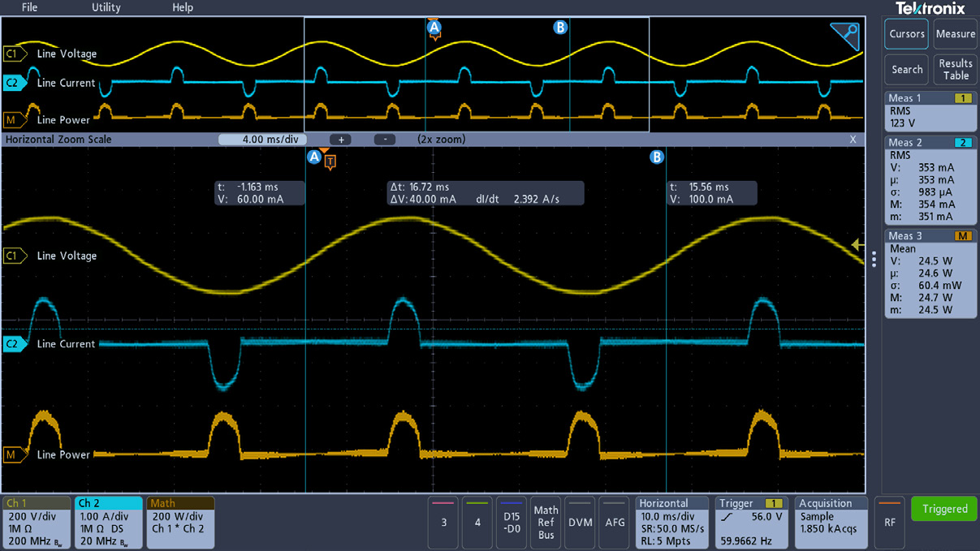Open the Utility menu
Viewport: 980px width, 551px height.
point(106,7)
